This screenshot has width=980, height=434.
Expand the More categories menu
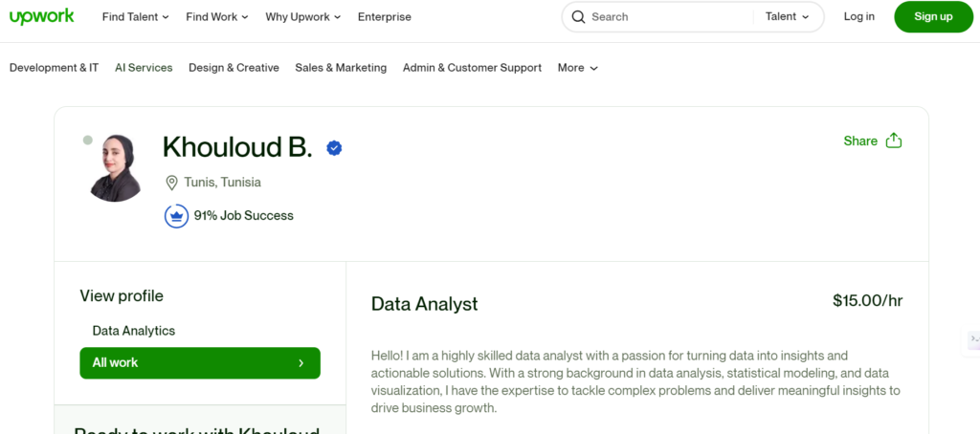click(578, 68)
